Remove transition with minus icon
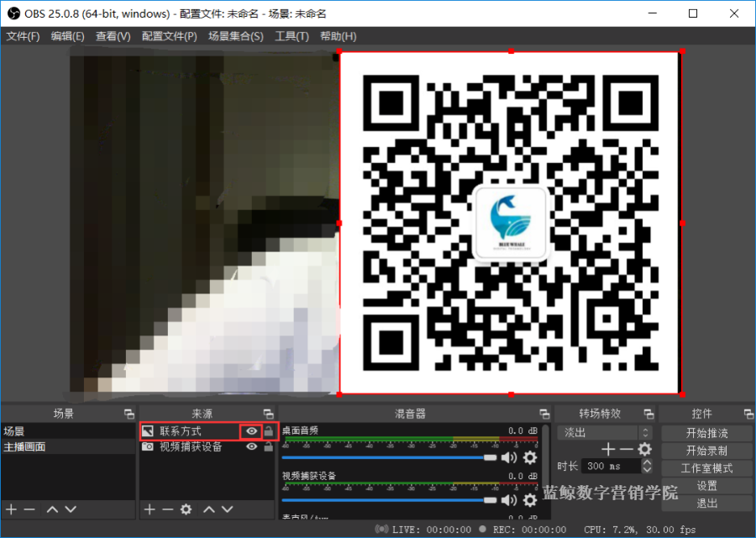This screenshot has width=756, height=538. pos(626,450)
